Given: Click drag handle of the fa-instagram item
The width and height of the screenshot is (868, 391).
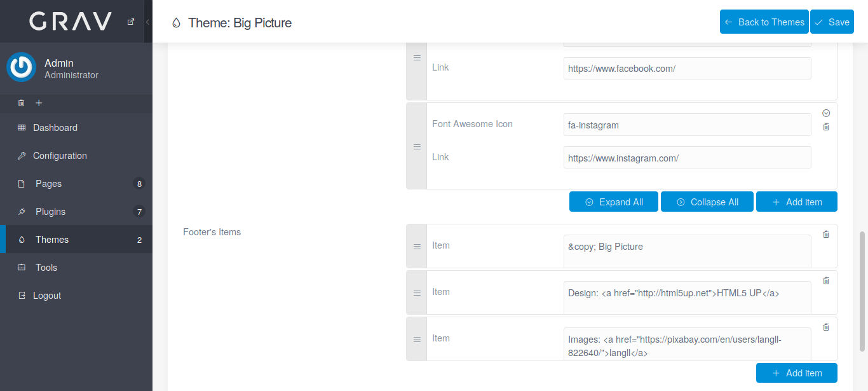Looking at the screenshot, I should coord(417,147).
